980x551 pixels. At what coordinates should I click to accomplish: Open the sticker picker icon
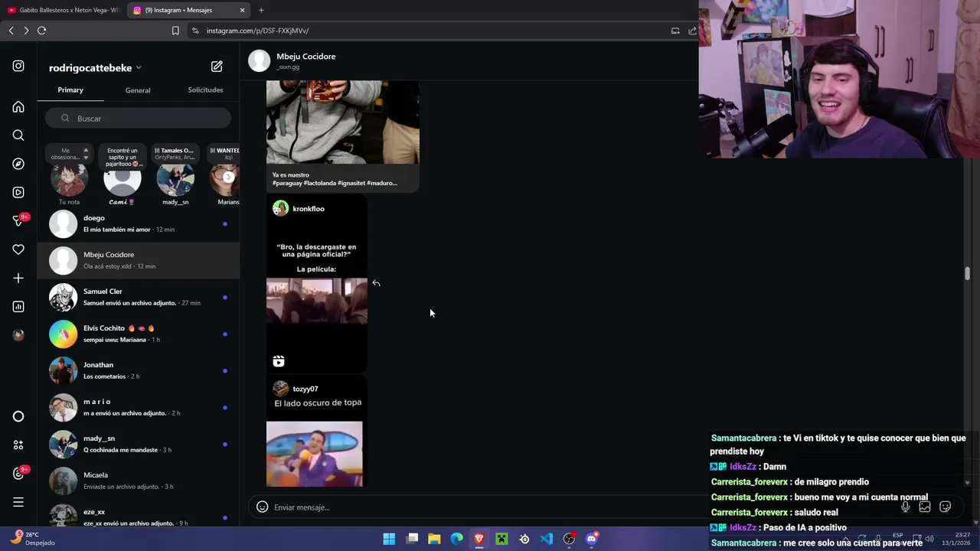click(946, 507)
